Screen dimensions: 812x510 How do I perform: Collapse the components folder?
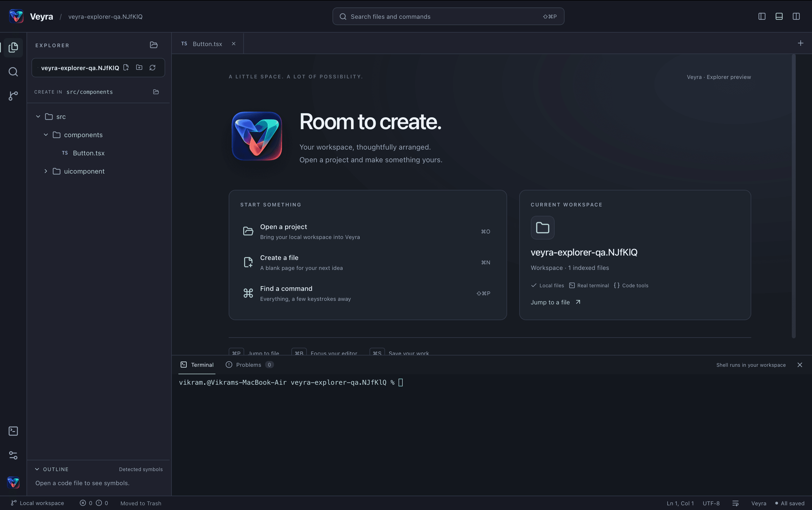point(46,135)
